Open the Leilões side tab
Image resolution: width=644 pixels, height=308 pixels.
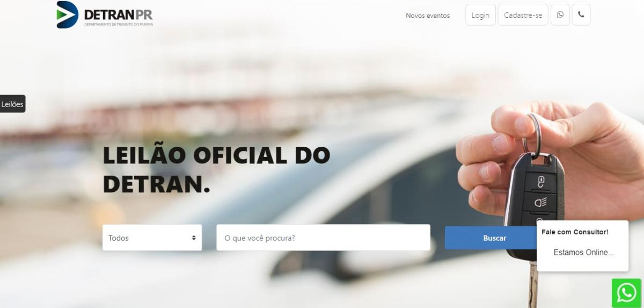click(x=12, y=104)
